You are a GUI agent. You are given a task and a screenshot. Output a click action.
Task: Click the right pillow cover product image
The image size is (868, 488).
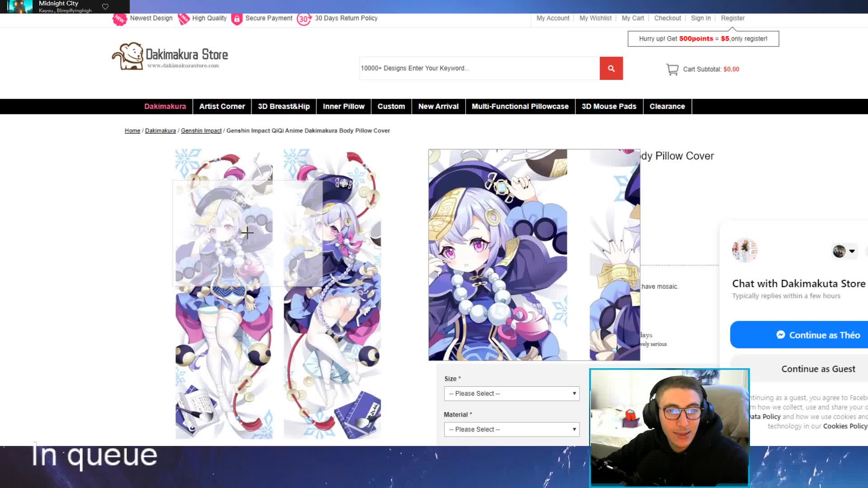coord(332,294)
